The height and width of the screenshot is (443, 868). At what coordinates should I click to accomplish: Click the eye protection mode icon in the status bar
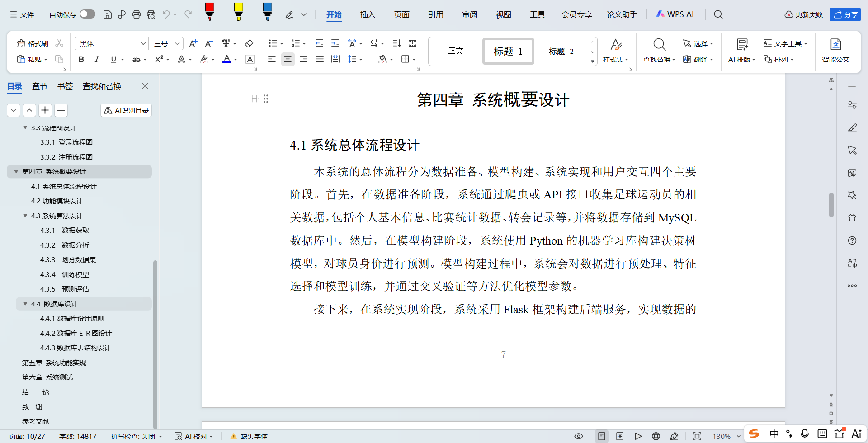tap(579, 436)
